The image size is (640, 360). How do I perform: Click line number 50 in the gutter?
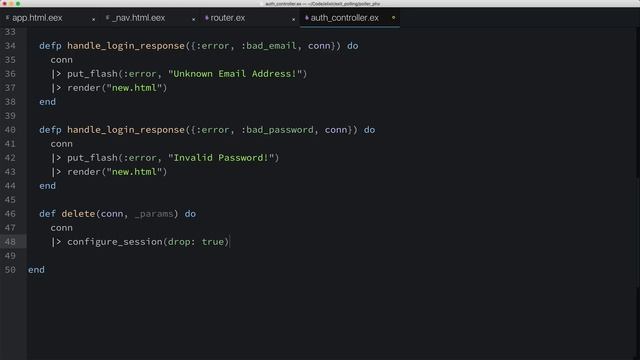tap(10, 270)
